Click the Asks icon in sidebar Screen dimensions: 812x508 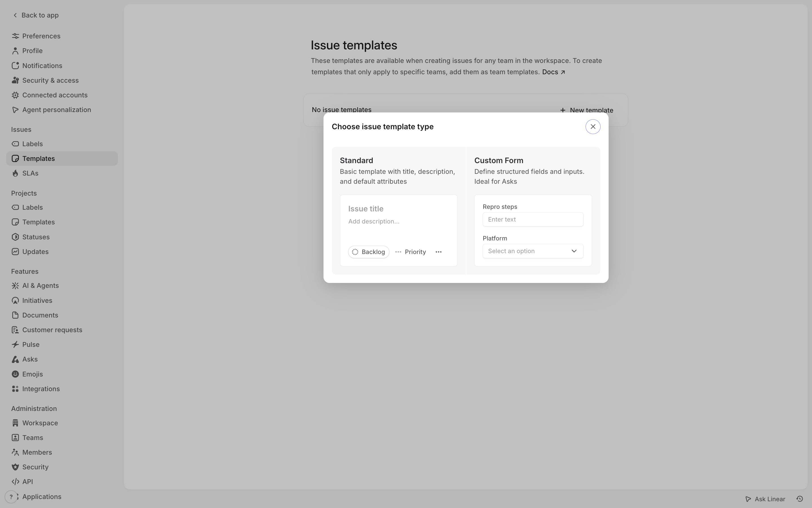(x=15, y=360)
